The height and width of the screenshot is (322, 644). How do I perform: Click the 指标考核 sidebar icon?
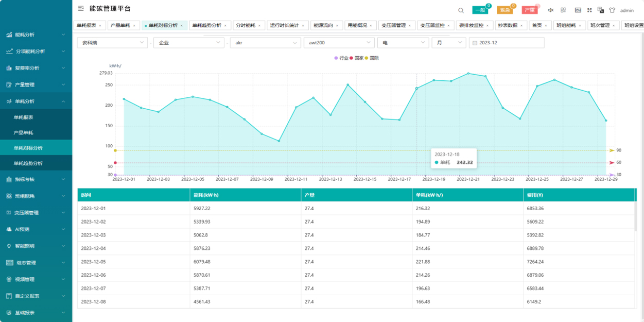click(x=9, y=179)
